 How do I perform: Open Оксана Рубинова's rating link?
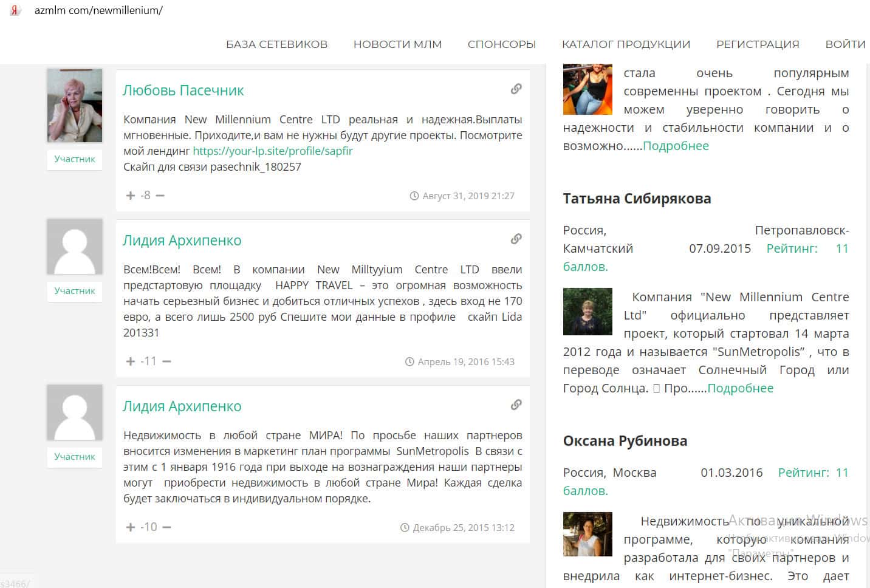coord(705,481)
